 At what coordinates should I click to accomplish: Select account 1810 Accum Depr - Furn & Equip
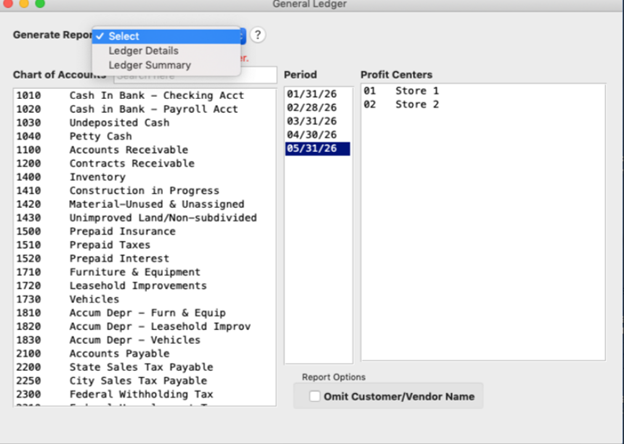(144, 313)
